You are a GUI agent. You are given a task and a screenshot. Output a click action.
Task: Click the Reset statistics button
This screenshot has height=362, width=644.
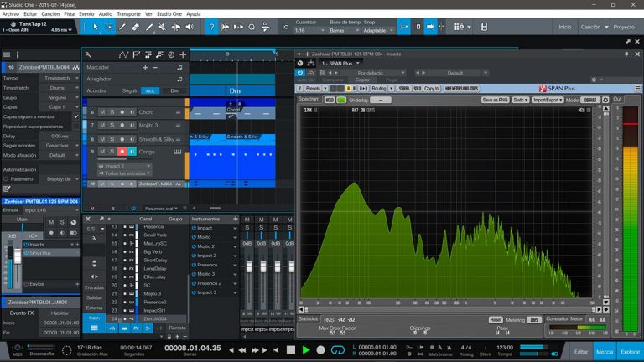496,320
